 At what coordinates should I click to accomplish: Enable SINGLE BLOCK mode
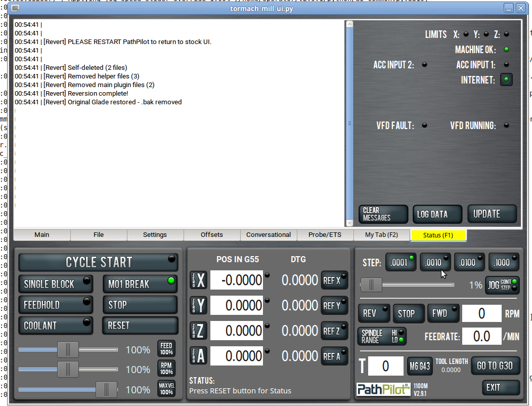click(x=56, y=284)
